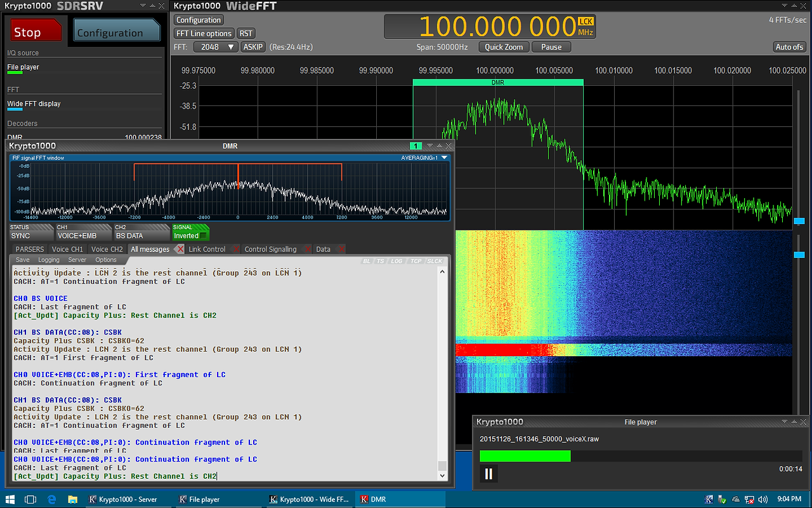Click the Auto ofs button

coord(790,47)
